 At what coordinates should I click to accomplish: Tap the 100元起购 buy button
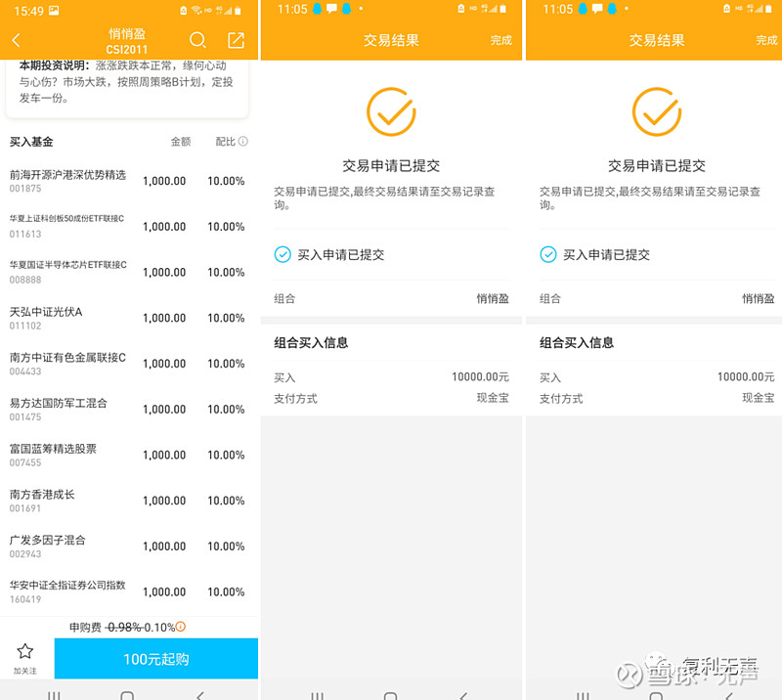(156, 659)
